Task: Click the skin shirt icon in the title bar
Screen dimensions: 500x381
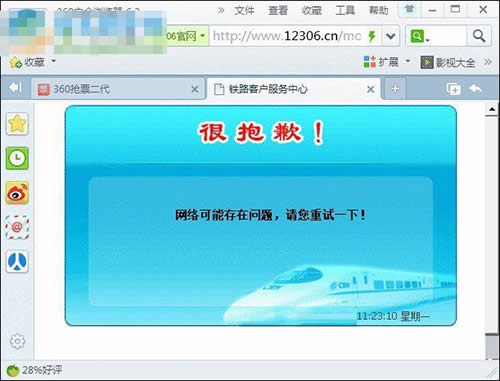Action: click(409, 9)
